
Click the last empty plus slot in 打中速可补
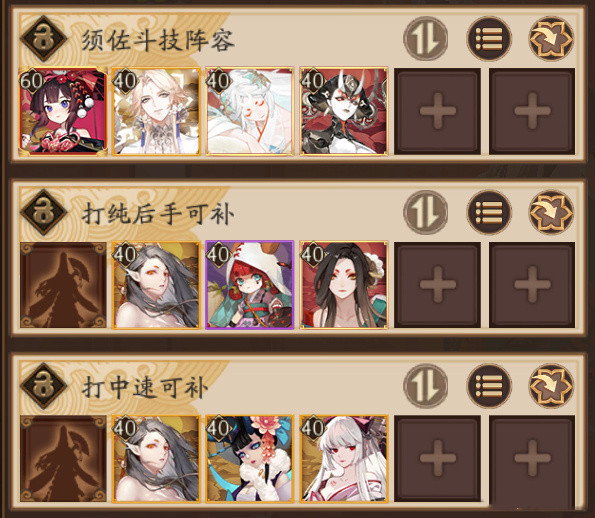(532, 459)
